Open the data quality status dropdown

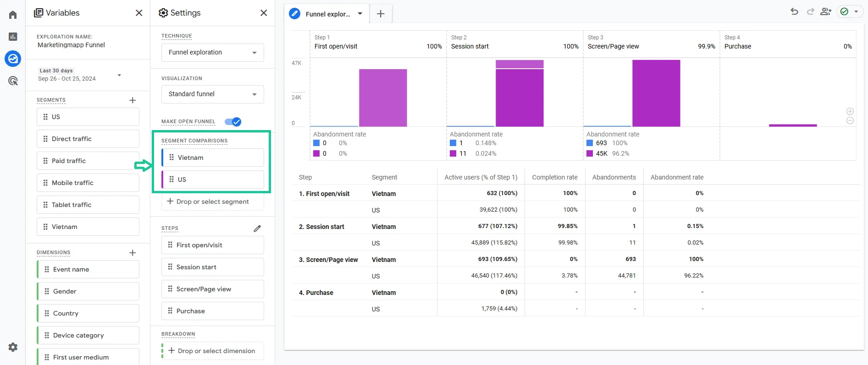[850, 12]
